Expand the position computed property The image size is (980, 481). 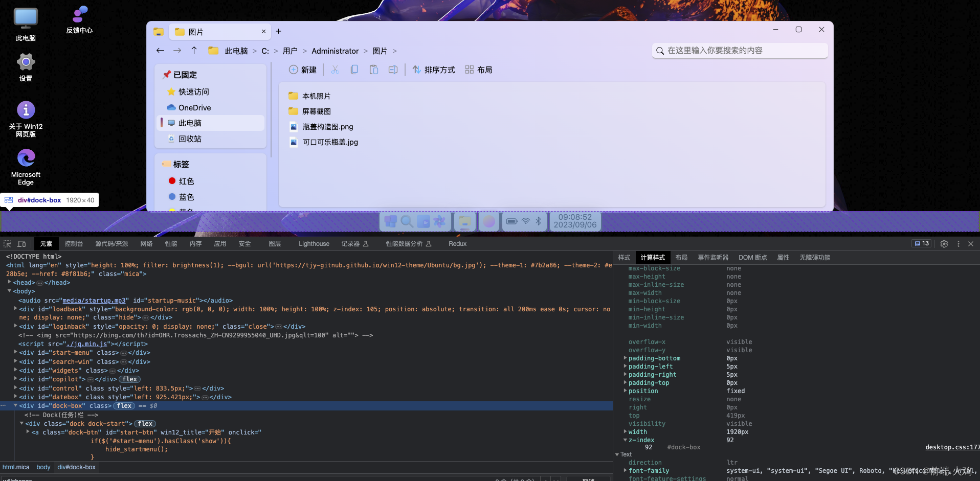[x=625, y=391]
